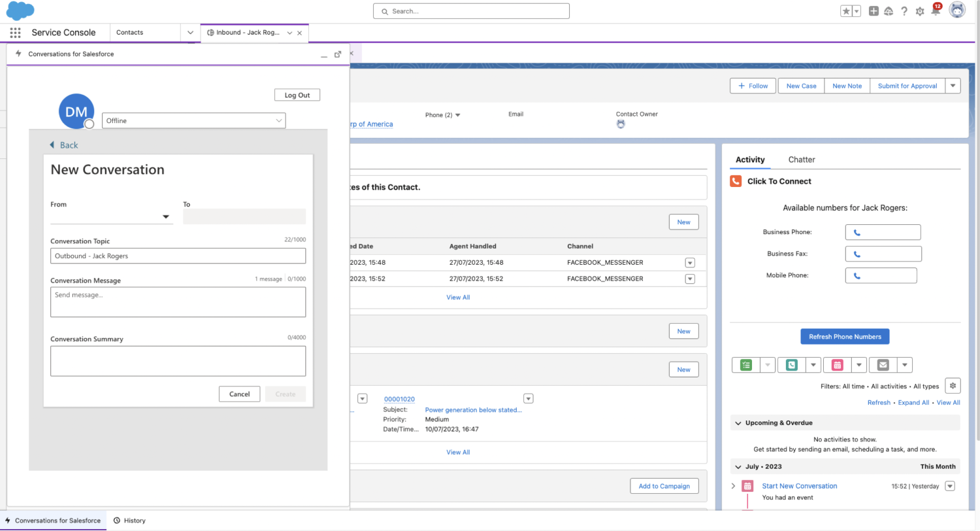Open the agent status Offline dropdown
Screen dimensions: 980x531
tap(193, 120)
